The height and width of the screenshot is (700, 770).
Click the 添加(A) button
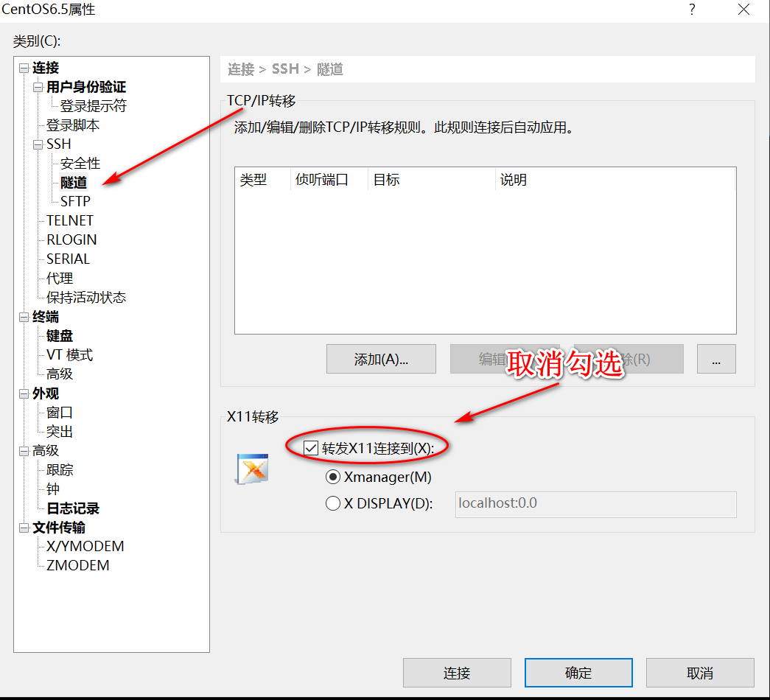[381, 359]
